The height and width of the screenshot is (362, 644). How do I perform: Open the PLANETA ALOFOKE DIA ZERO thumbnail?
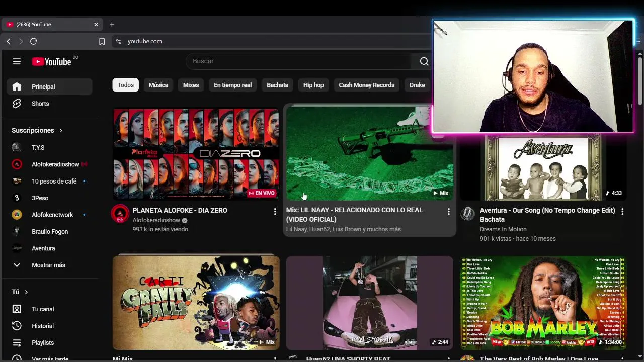196,153
